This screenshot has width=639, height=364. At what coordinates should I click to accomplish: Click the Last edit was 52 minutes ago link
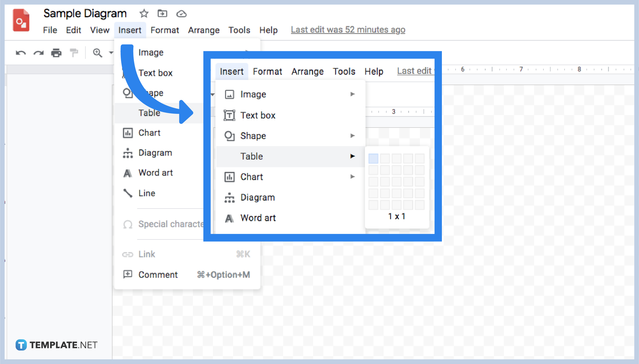[x=347, y=30]
